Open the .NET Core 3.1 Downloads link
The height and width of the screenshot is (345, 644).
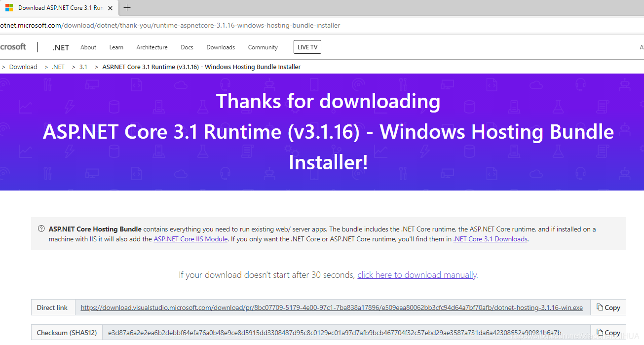coord(491,239)
